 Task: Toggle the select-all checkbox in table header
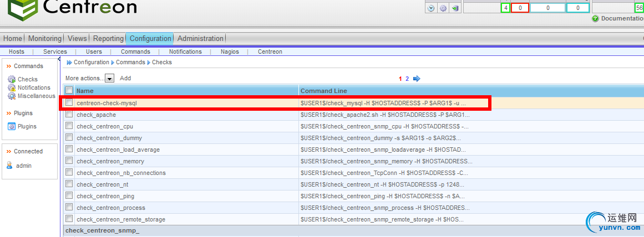tap(69, 90)
